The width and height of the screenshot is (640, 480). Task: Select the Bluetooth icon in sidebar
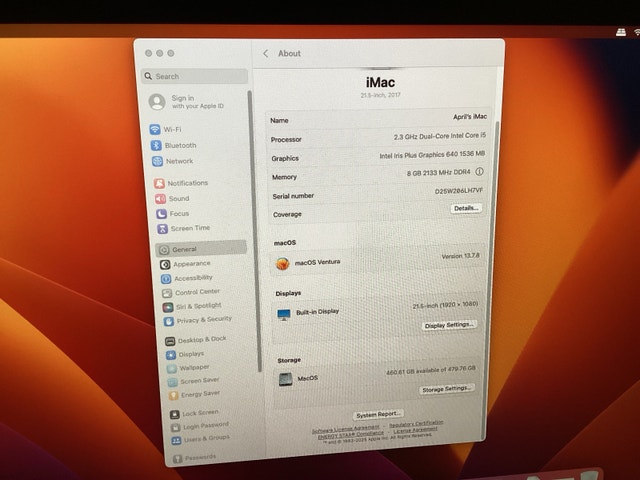pos(156,145)
